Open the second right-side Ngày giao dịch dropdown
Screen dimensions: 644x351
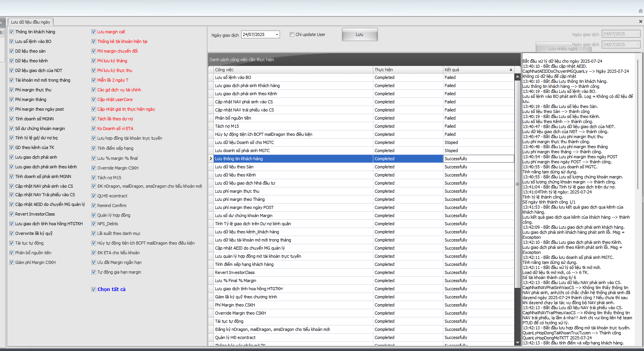click(x=637, y=45)
